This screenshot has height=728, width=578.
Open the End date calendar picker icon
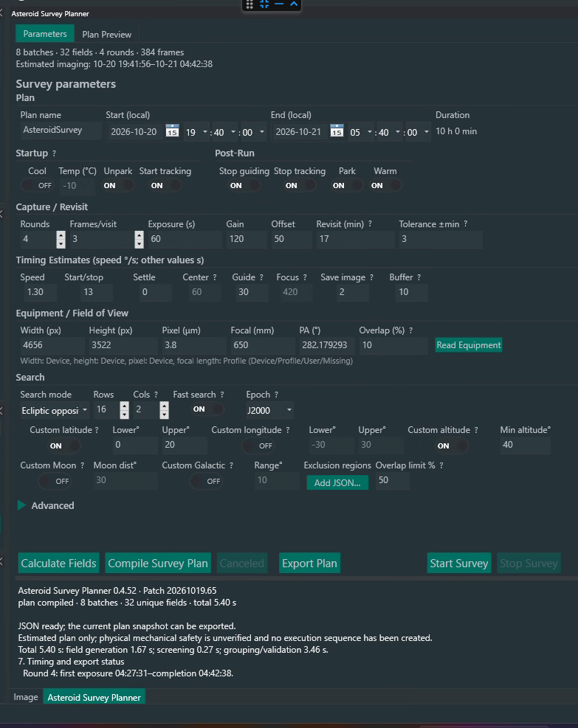[337, 131]
